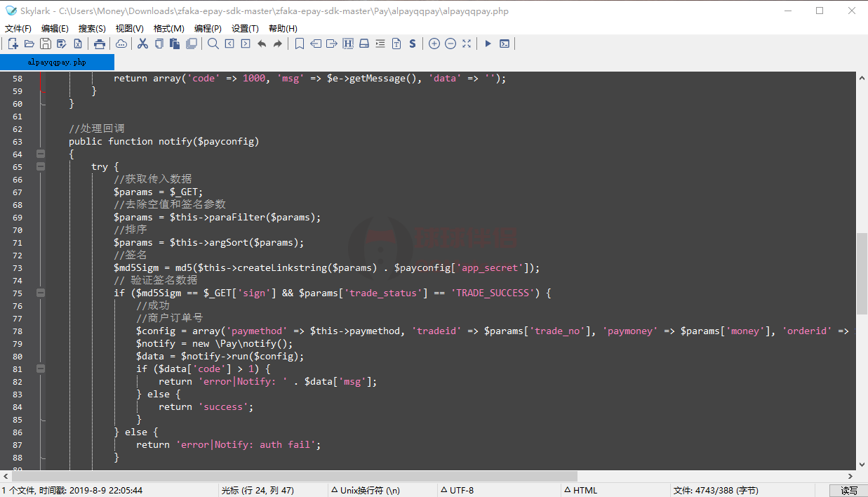This screenshot has width=868, height=497.
Task: Click the Print icon in toolbar
Action: [100, 44]
